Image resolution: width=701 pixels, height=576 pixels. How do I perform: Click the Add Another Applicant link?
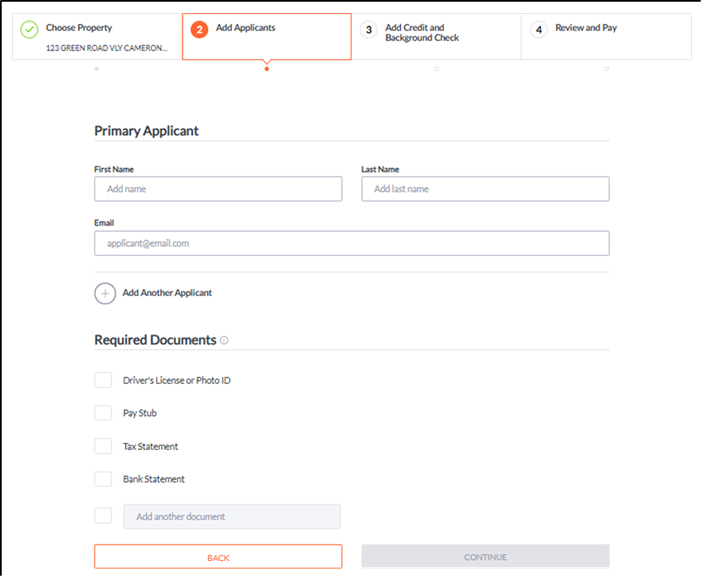click(167, 293)
